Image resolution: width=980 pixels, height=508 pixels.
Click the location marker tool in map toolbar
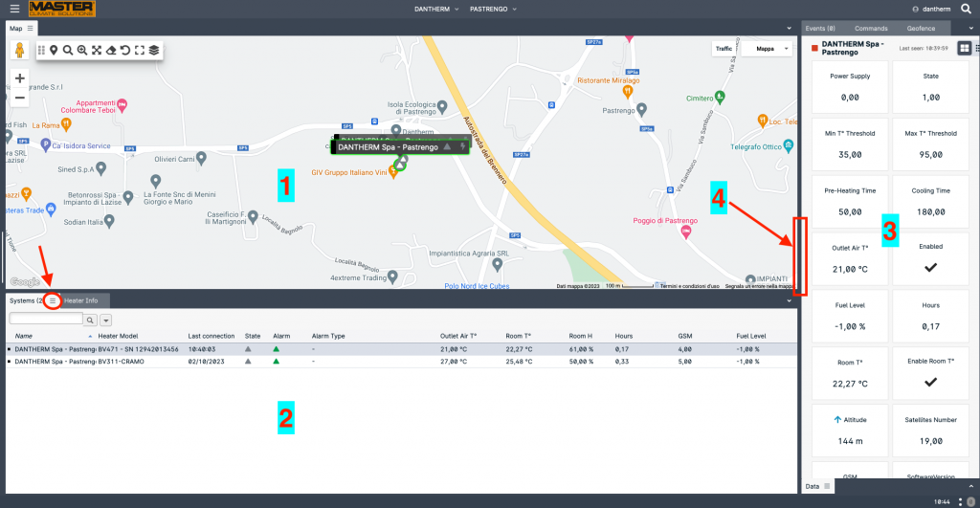pos(54,50)
